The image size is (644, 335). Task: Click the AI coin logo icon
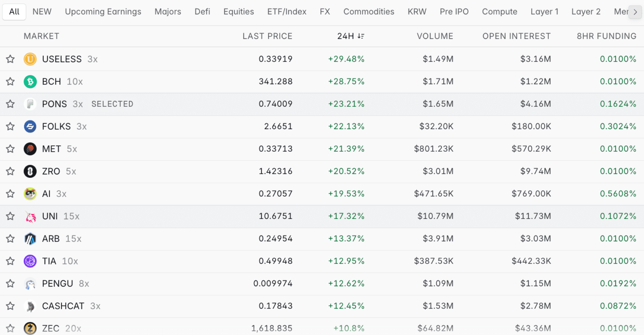[x=30, y=194]
